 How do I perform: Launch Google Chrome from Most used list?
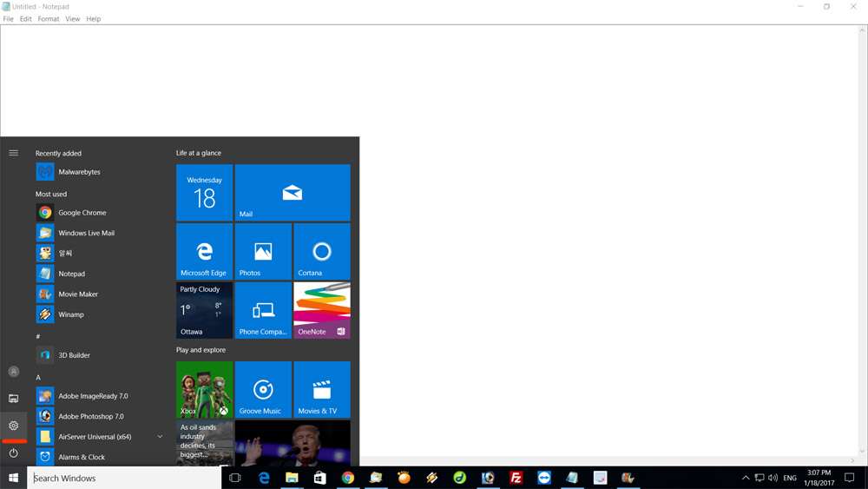tap(98, 213)
